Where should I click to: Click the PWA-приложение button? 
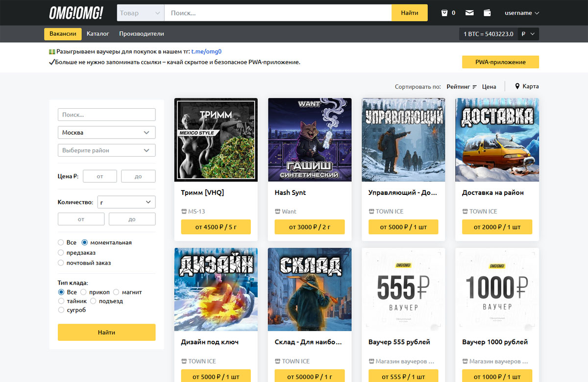tap(500, 62)
